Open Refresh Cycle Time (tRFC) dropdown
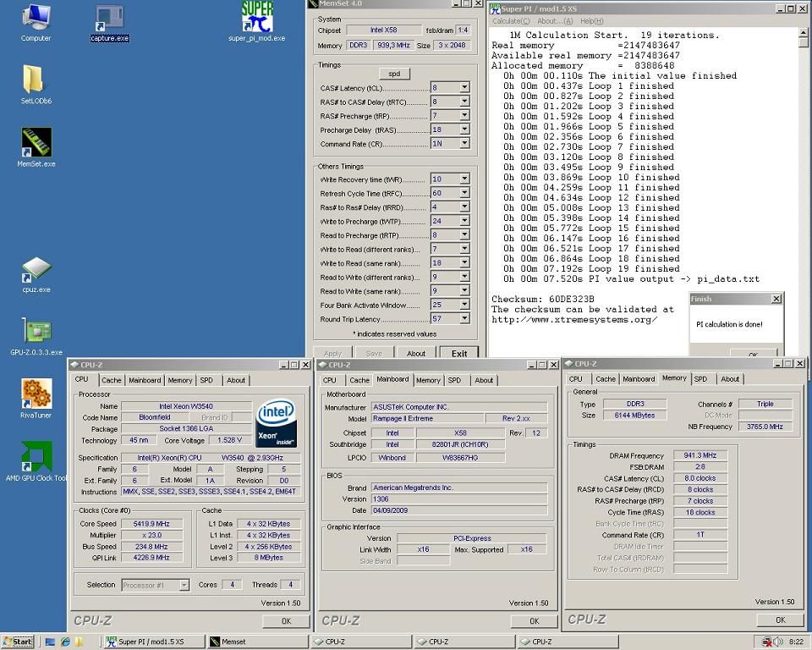This screenshot has height=650, width=812. tap(464, 193)
